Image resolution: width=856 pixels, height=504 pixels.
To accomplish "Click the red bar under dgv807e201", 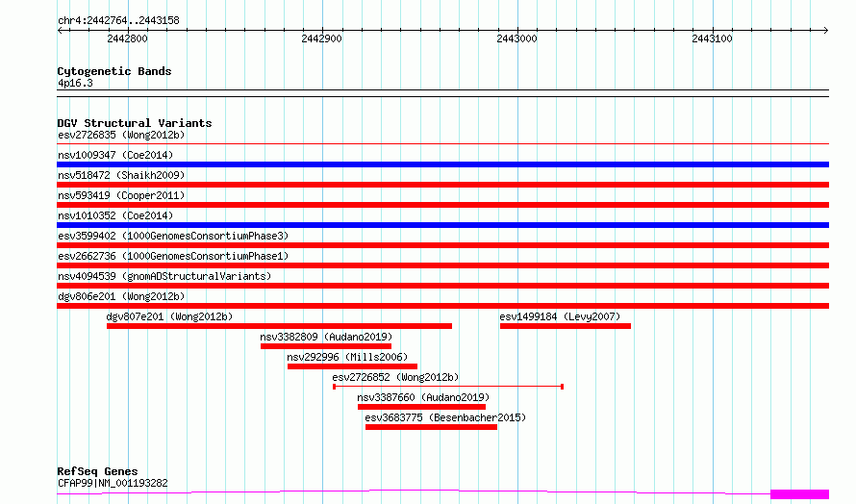I will (279, 326).
